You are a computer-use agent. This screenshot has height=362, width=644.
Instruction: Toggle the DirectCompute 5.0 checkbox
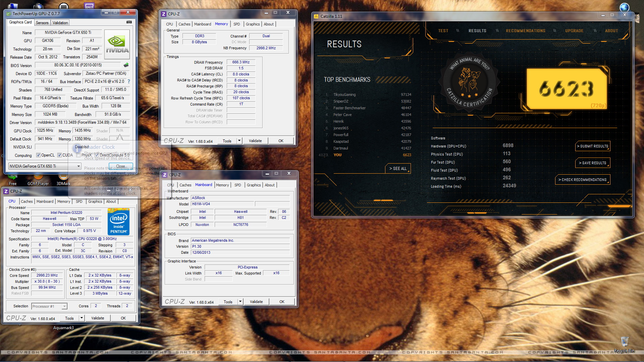(97, 155)
